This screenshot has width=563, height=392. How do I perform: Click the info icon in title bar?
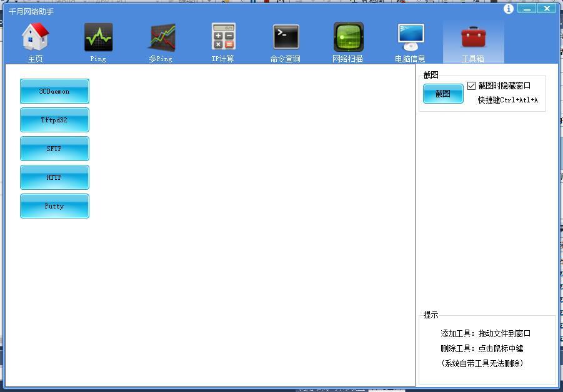509,9
